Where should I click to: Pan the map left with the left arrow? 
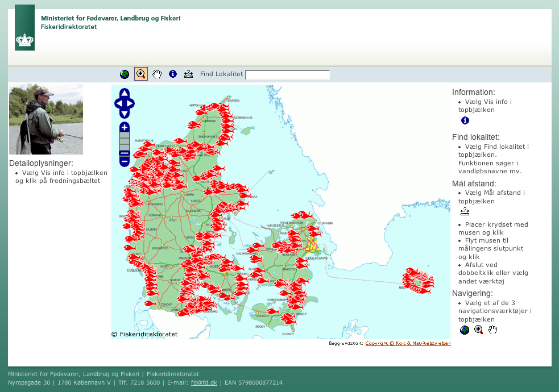(118, 103)
